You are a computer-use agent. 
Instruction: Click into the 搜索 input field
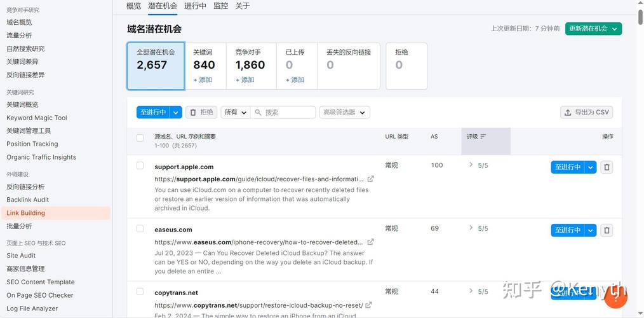pyautogui.click(x=283, y=113)
